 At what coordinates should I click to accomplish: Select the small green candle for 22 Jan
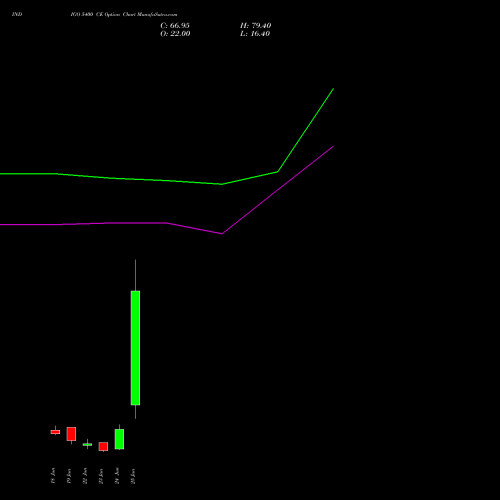(x=87, y=444)
